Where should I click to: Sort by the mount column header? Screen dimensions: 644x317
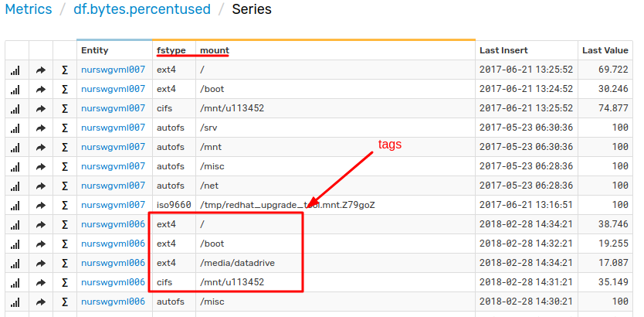click(215, 50)
